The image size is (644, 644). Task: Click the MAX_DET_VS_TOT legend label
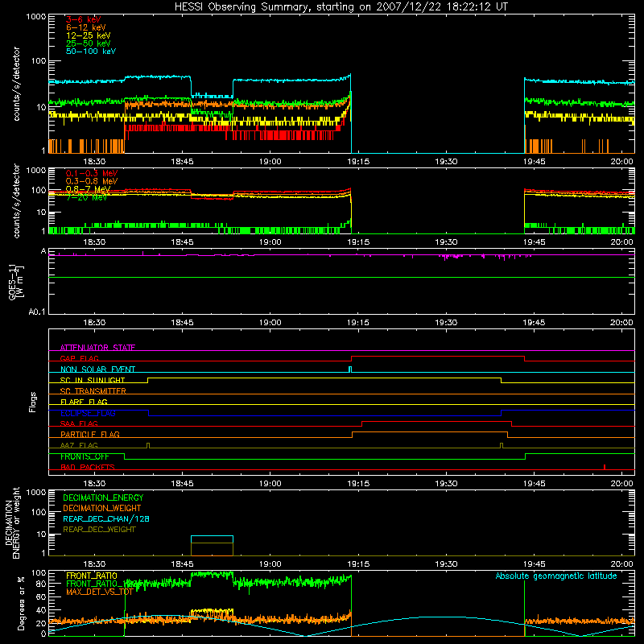click(x=99, y=592)
